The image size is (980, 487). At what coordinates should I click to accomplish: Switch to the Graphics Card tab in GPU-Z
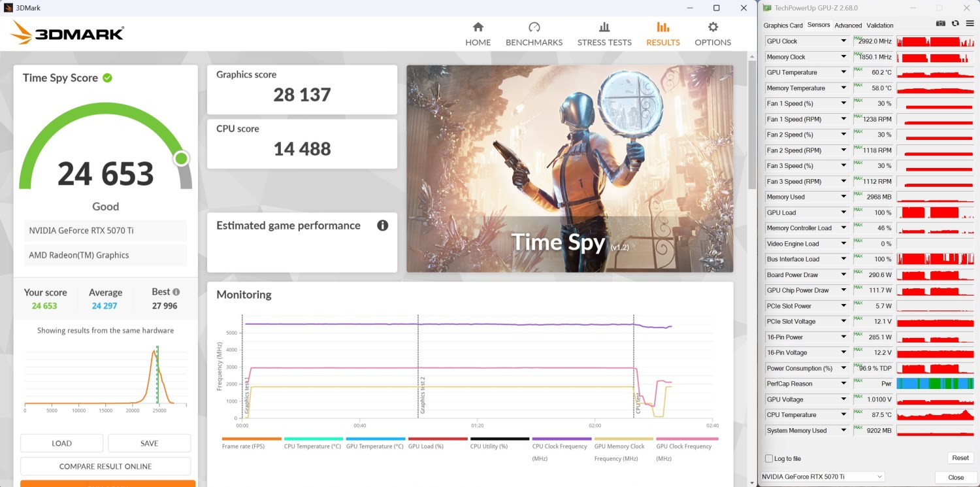coord(783,25)
